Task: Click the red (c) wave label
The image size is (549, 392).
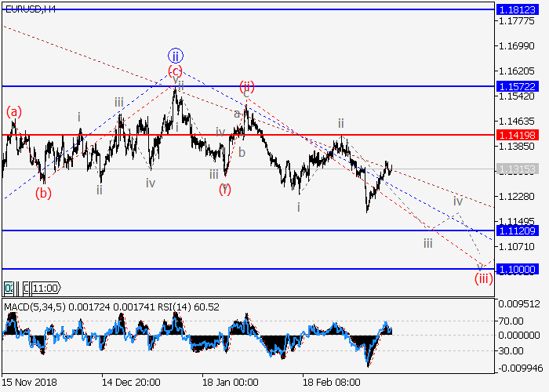Action: click(x=175, y=71)
